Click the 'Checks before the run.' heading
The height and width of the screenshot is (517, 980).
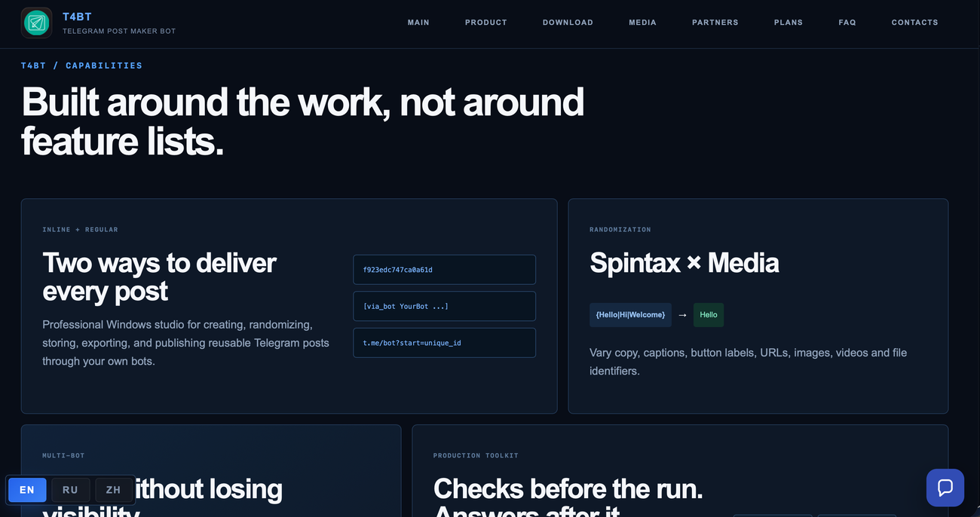coord(568,489)
